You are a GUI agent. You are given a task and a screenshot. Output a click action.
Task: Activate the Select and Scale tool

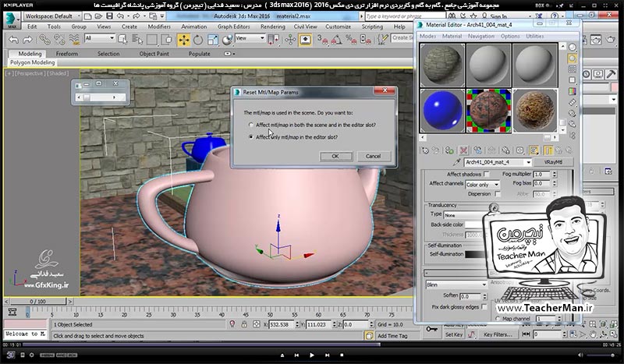(212, 40)
